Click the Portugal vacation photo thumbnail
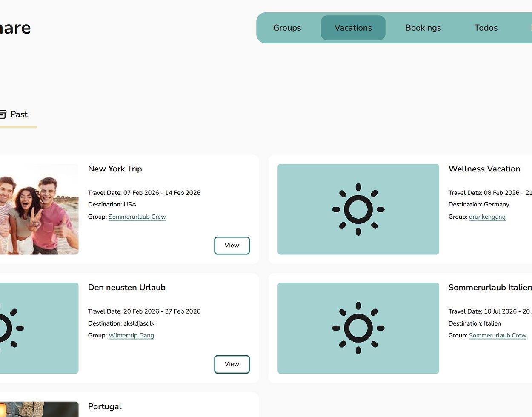Viewport: 532px width, 417px height. click(38, 409)
